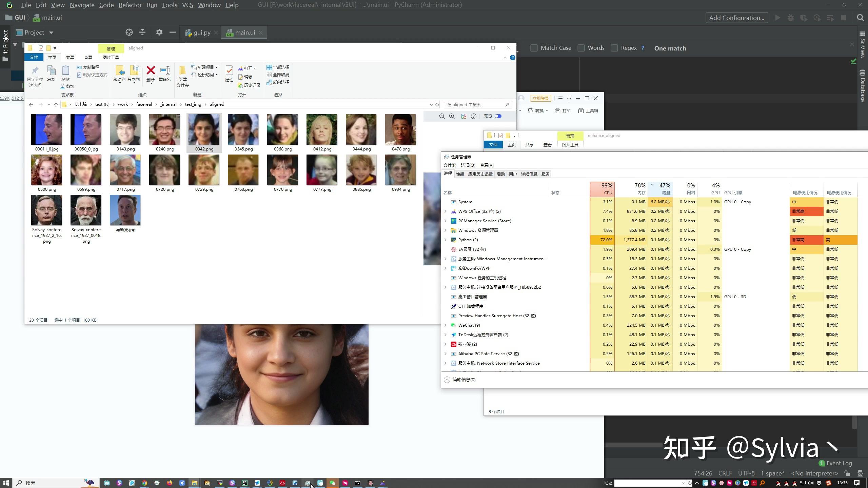
Task: Open the PyCharm Project view dropdown
Action: [51, 33]
